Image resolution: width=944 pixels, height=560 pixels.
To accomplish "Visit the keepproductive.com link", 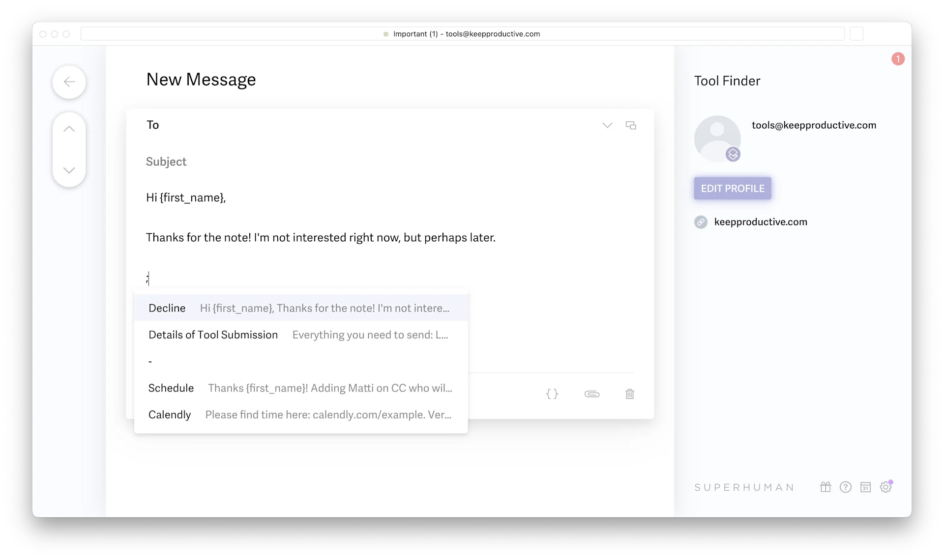I will 762,222.
